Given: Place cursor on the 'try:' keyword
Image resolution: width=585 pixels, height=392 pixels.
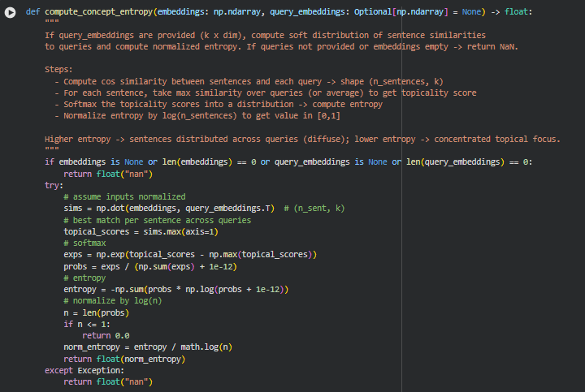Looking at the screenshot, I should click(54, 185).
